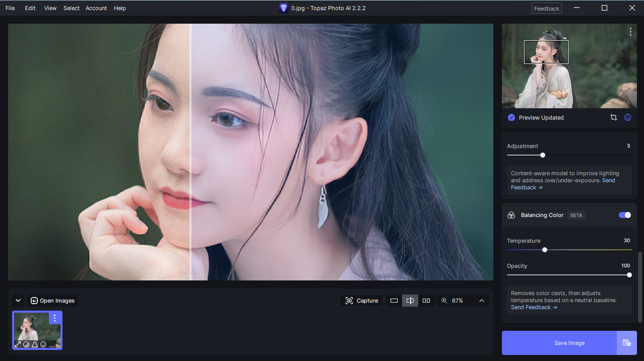The width and height of the screenshot is (644, 361).
Task: Click the smiley icon on the thumbnail filmstrip
Action: (44, 344)
